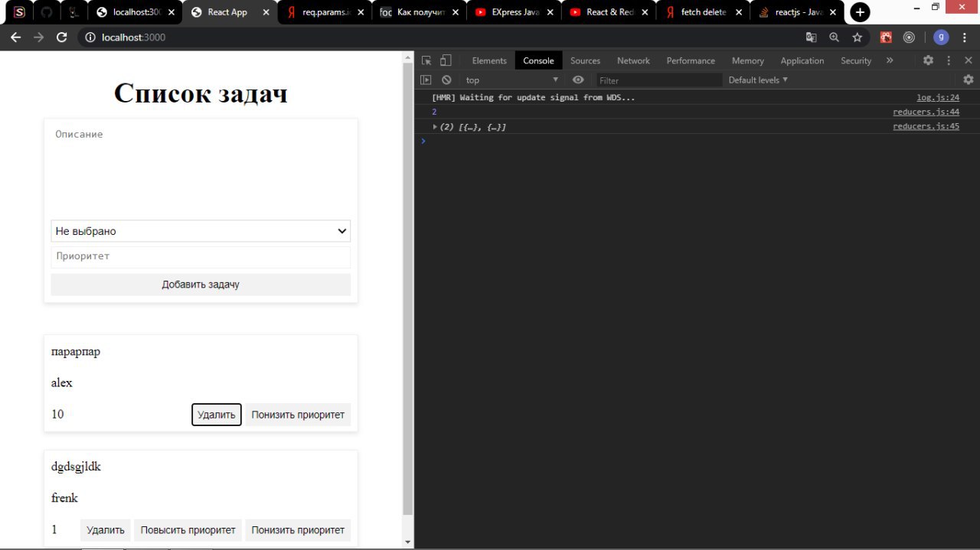Click the page scrollbar down arrow
This screenshot has height=550, width=980.
408,542
